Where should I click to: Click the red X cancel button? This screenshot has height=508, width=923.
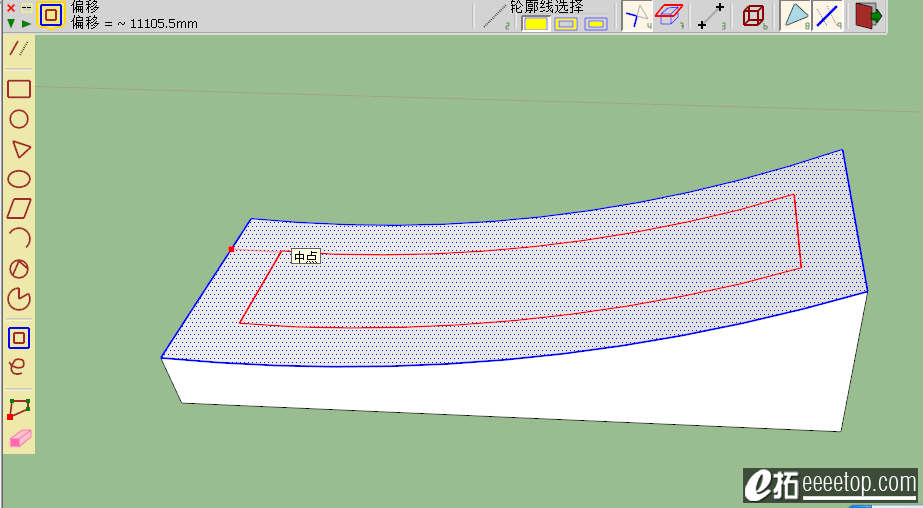click(x=11, y=8)
